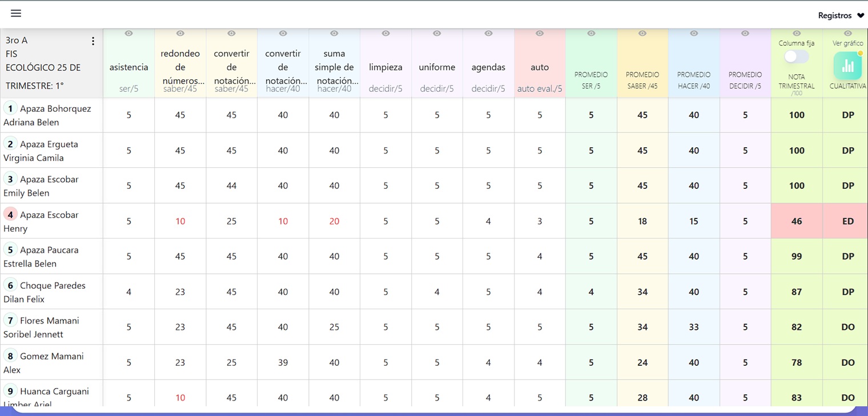Click the PROMEDIO DECIDIR column header
The image size is (868, 416).
[745, 80]
